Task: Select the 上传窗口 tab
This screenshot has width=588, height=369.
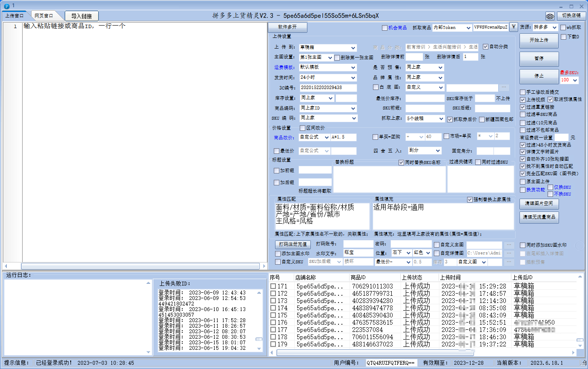Action: click(x=14, y=16)
